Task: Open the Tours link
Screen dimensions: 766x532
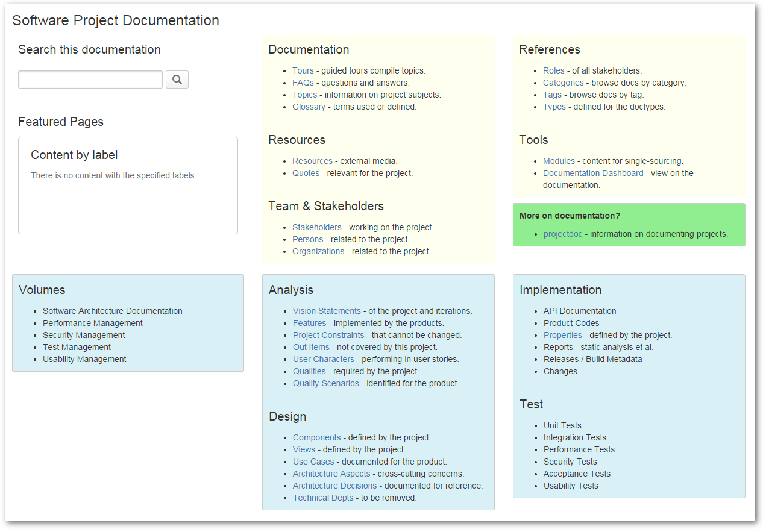Action: [x=303, y=70]
